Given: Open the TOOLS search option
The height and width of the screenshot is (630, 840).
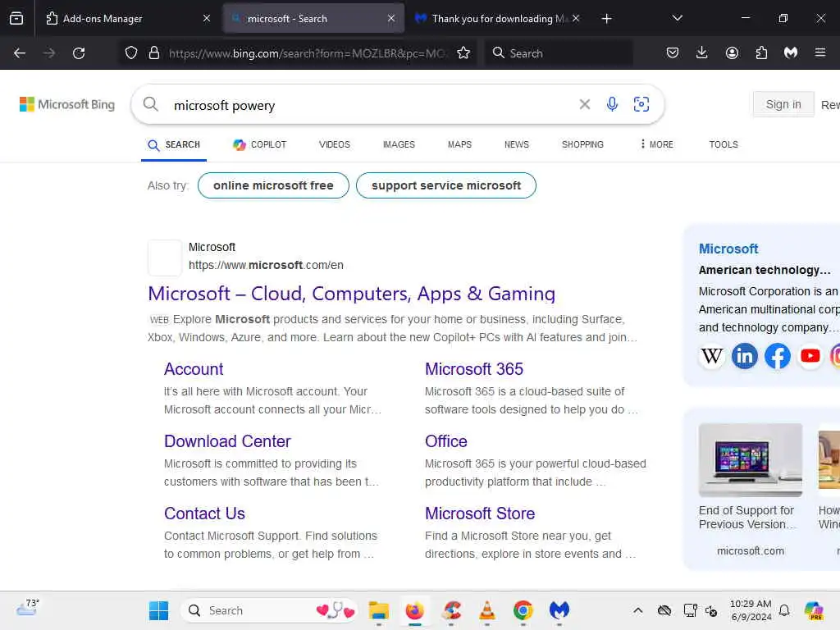Looking at the screenshot, I should (x=724, y=144).
